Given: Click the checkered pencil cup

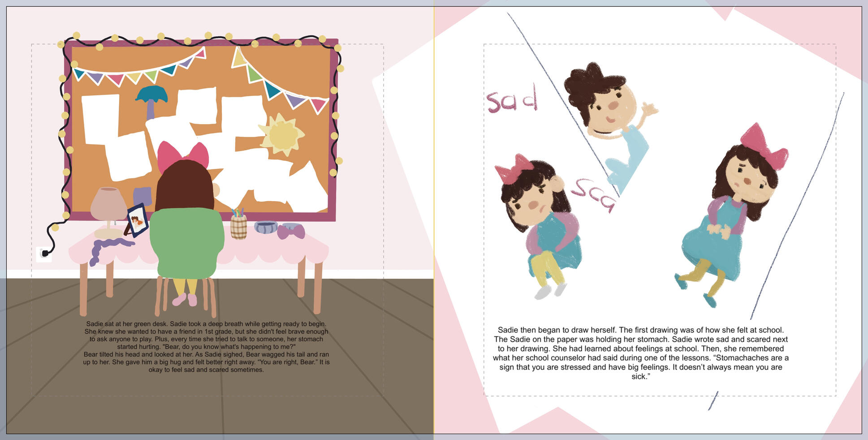Looking at the screenshot, I should click(239, 225).
